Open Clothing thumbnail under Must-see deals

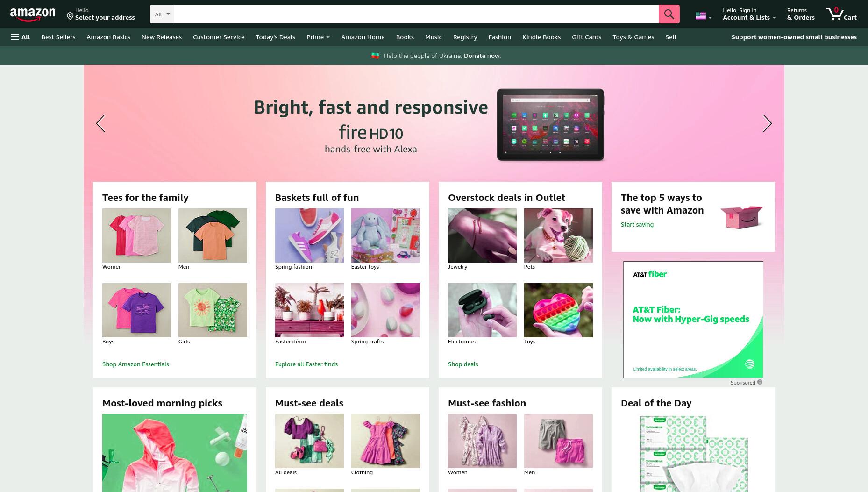(385, 441)
